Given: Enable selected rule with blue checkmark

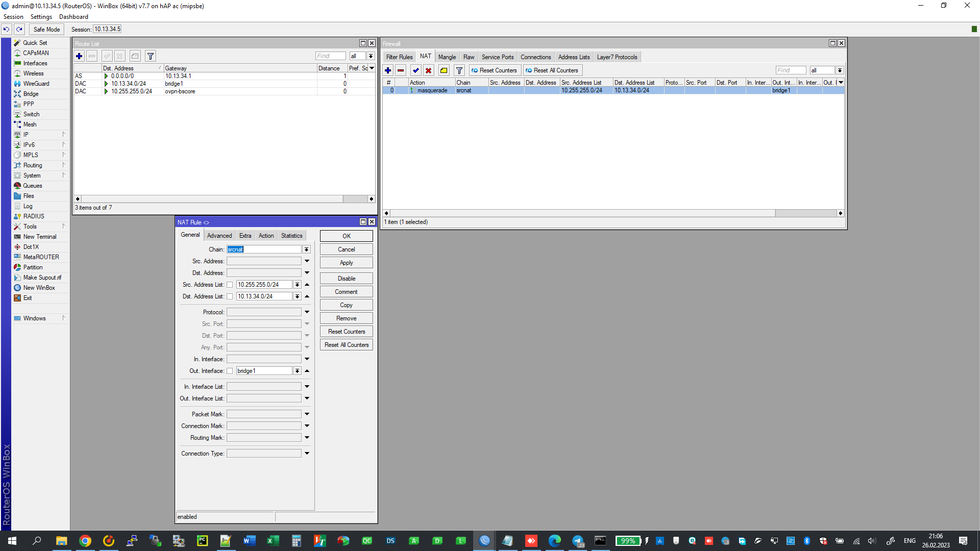Looking at the screenshot, I should [416, 70].
